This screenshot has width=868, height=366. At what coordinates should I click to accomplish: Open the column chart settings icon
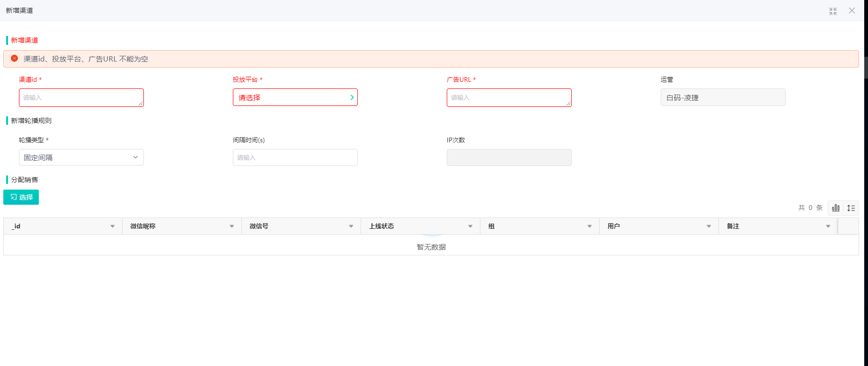coord(836,208)
